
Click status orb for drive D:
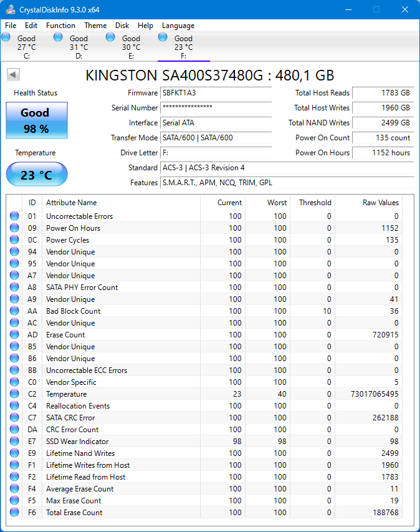click(x=59, y=37)
